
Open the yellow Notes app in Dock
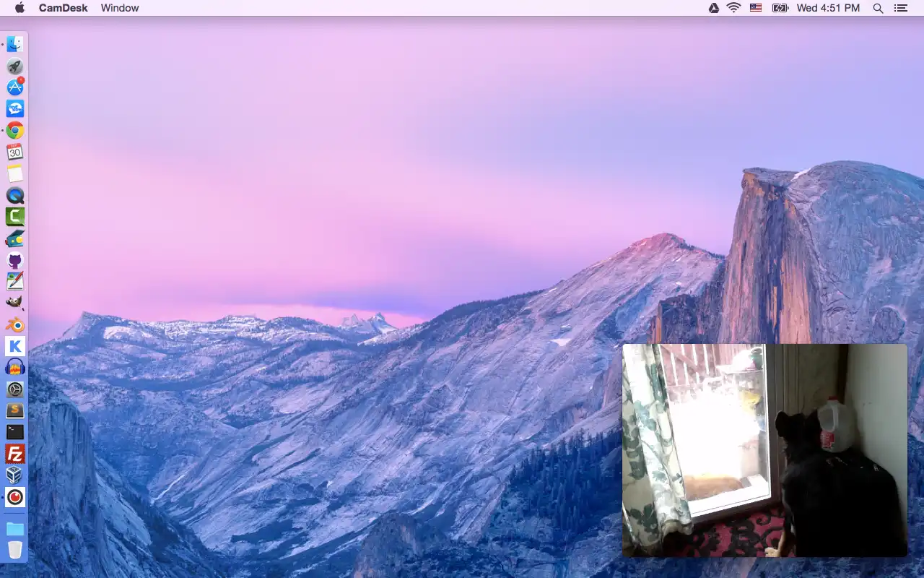click(x=15, y=173)
